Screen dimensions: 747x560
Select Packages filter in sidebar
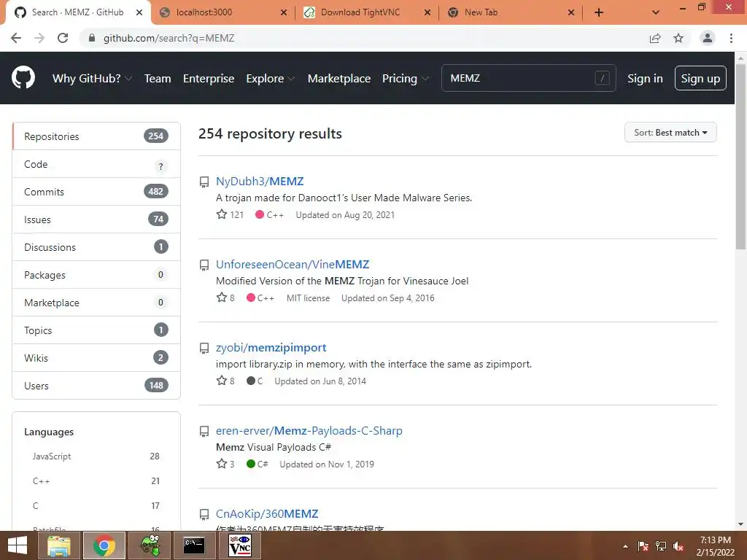96,275
